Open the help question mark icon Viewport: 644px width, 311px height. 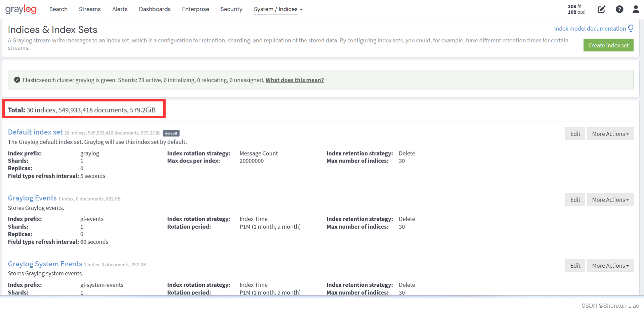(x=619, y=9)
